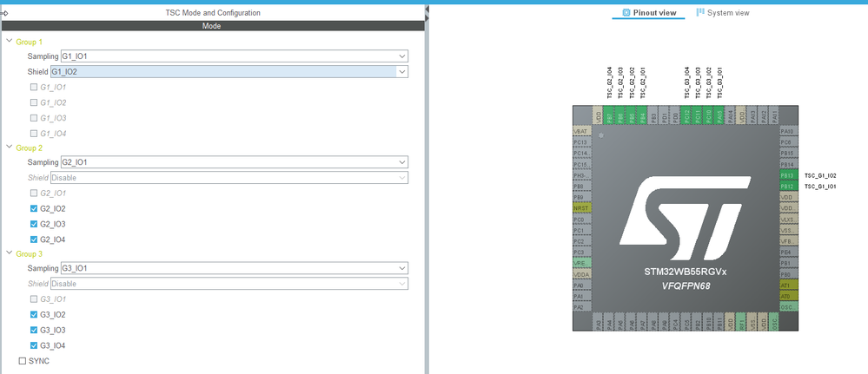Collapse the Group 3 section
Image resolution: width=868 pixels, height=374 pixels.
[9, 253]
